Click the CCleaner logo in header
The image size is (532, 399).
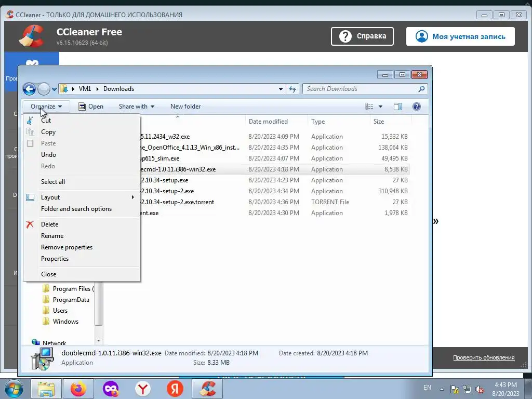click(x=32, y=36)
